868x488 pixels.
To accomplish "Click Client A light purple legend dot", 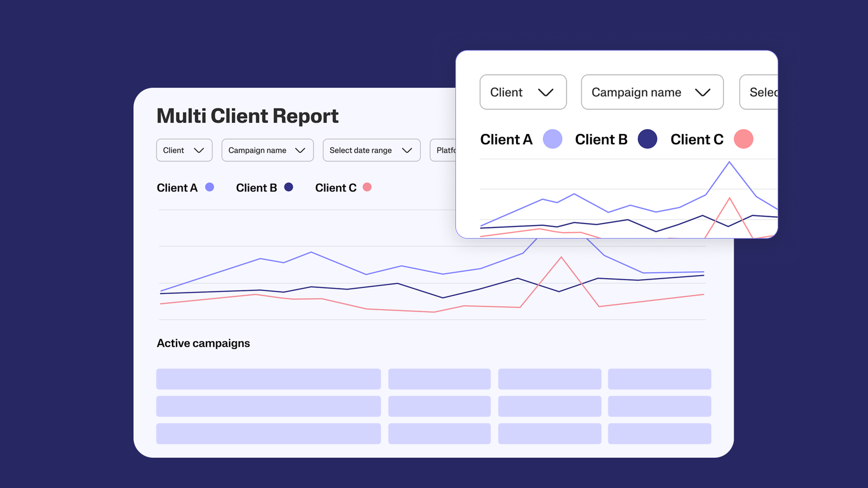I will [x=210, y=187].
